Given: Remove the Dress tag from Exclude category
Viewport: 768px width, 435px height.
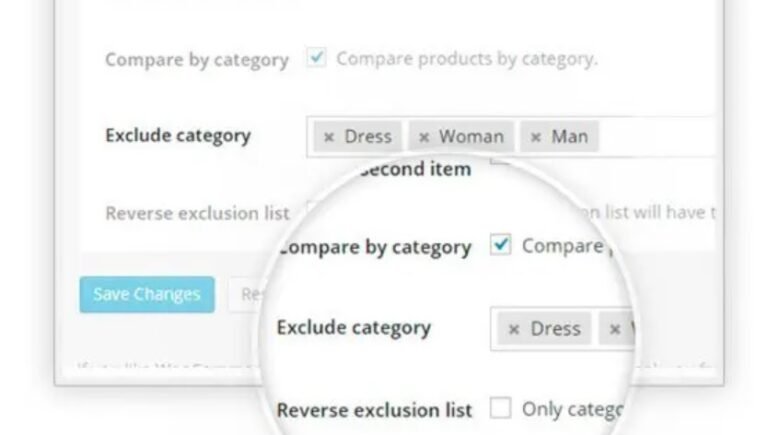Looking at the screenshot, I should point(329,137).
